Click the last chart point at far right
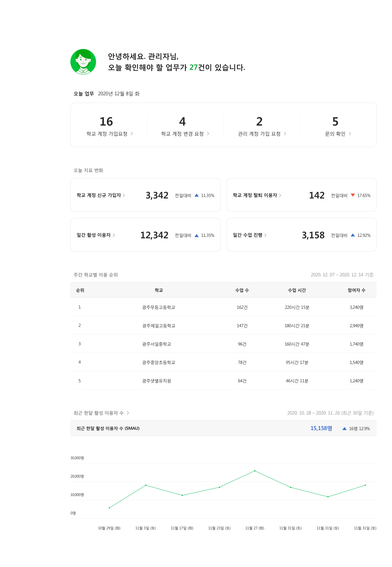 point(365,485)
